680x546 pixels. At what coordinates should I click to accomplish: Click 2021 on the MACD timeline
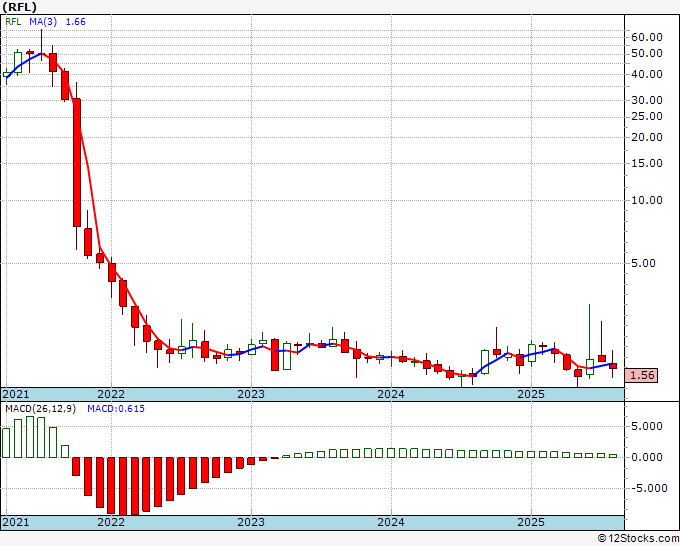click(16, 522)
